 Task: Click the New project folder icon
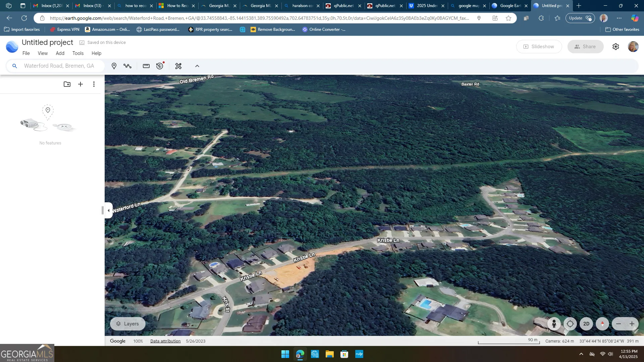click(67, 84)
